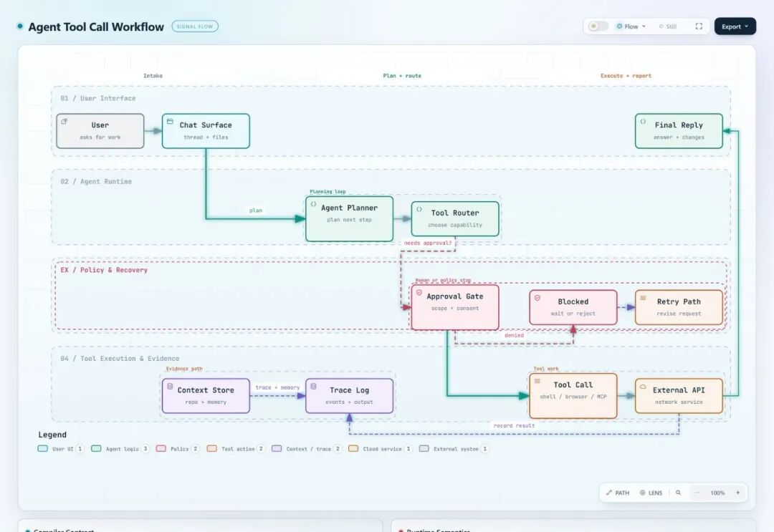774x532 pixels.
Task: Click the 'Planning loop' group label
Action: click(328, 191)
